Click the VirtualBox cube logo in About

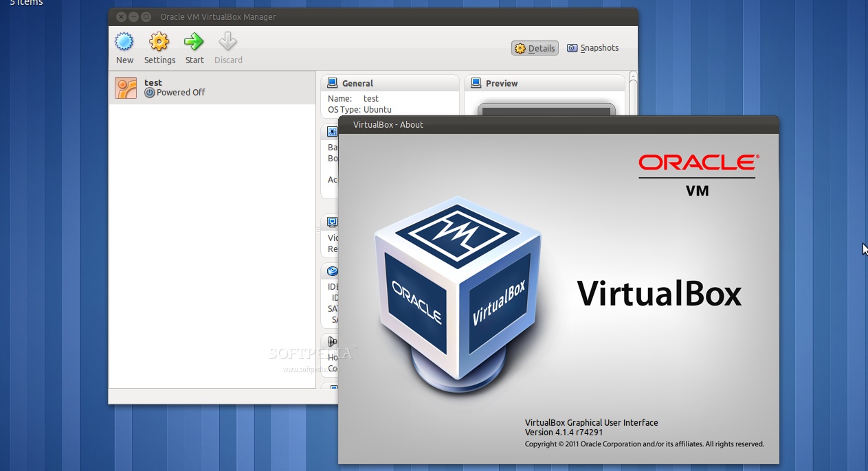[458, 295]
